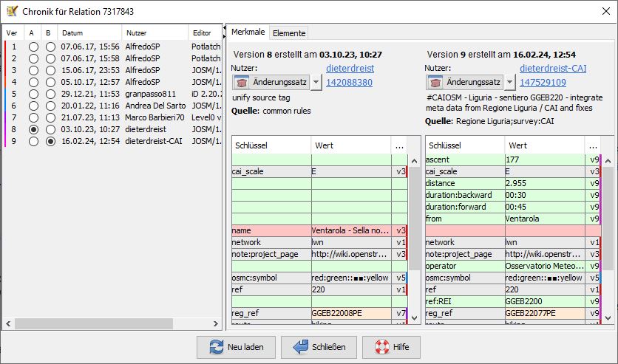
Task: Click the lifebuoy icon in Hilfe button
Action: coord(381,347)
